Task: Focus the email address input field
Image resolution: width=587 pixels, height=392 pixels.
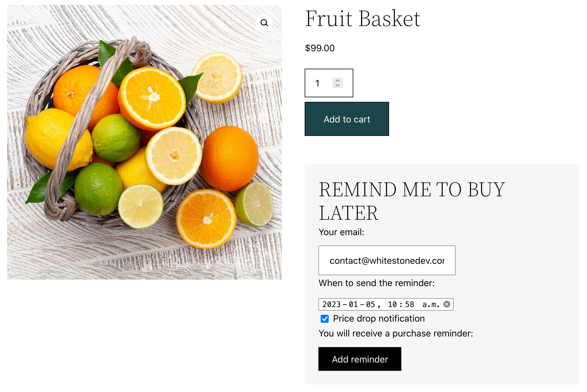Action: tap(387, 260)
